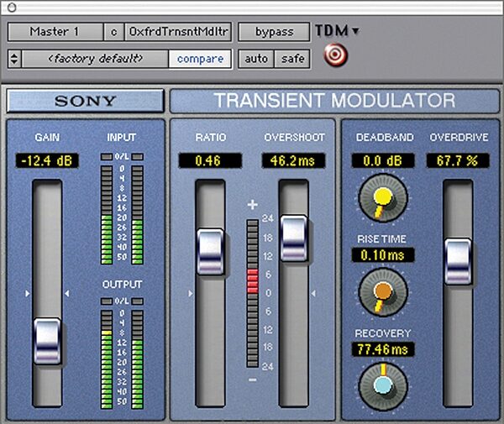Screen dimensions: 504x424
Task: Open the insert position c selector
Action: tap(113, 32)
